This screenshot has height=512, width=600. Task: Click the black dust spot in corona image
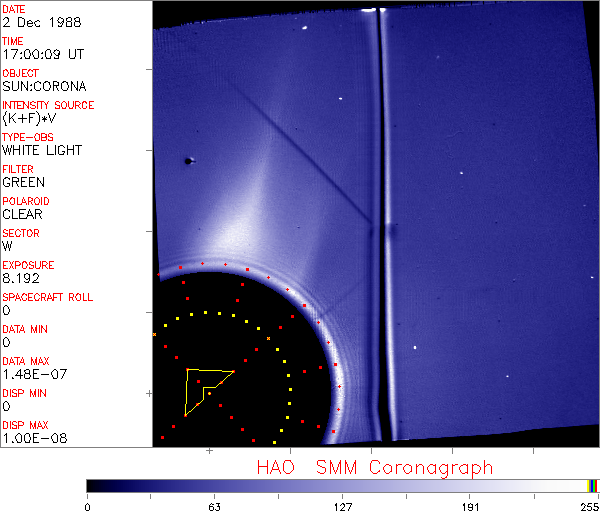188,161
